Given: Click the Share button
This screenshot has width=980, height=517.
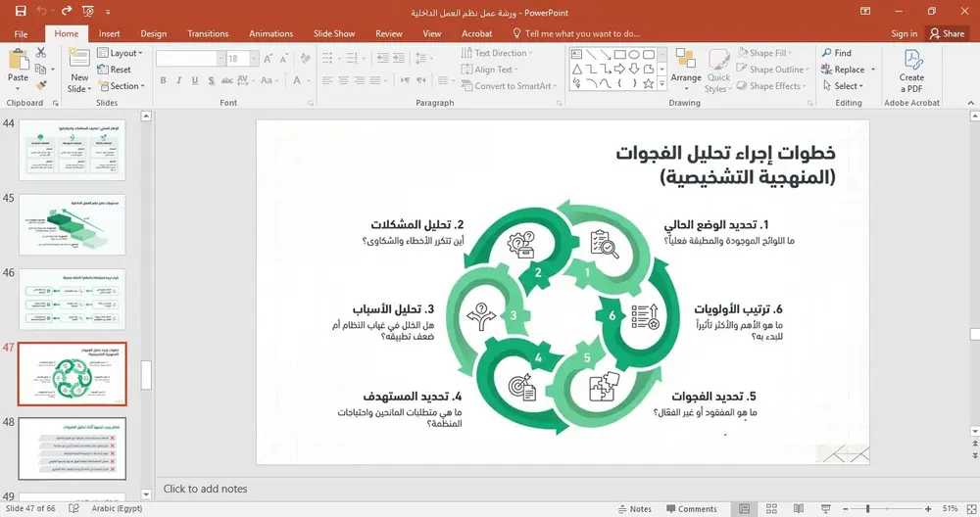Looking at the screenshot, I should (x=947, y=33).
